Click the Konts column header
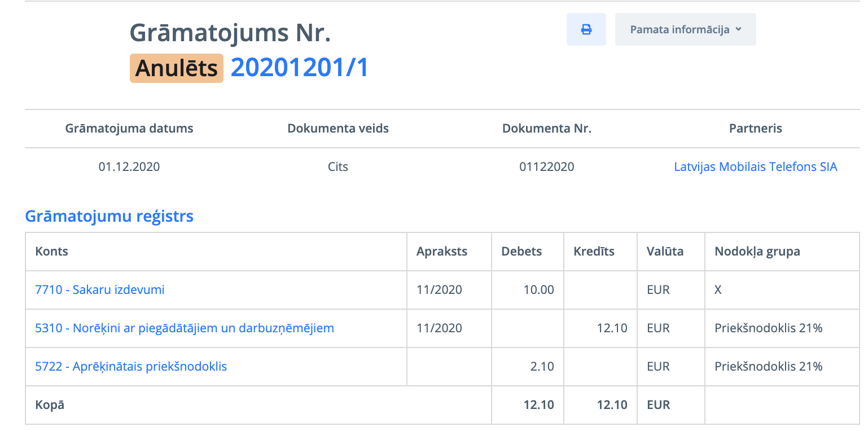Viewport: 868px width, 431px height. click(52, 252)
